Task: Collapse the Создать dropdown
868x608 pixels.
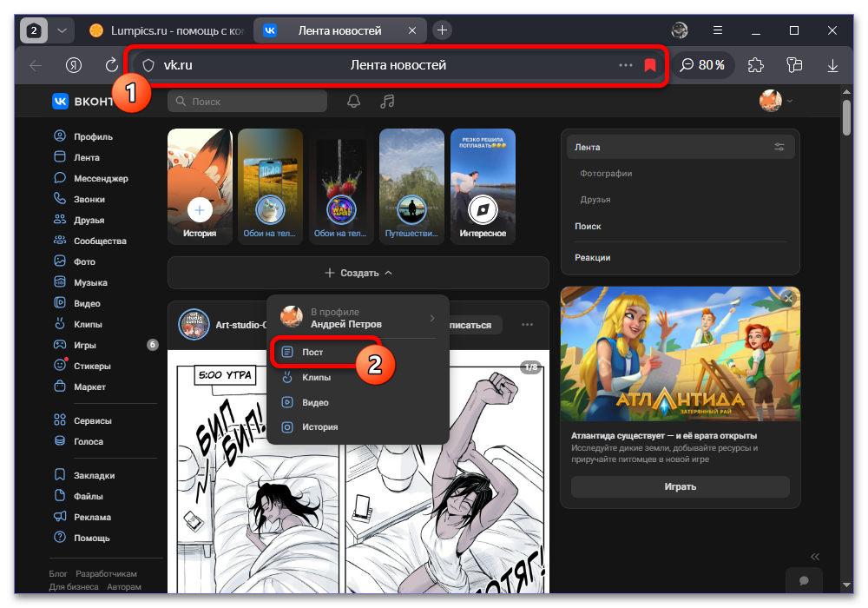Action: pos(358,273)
